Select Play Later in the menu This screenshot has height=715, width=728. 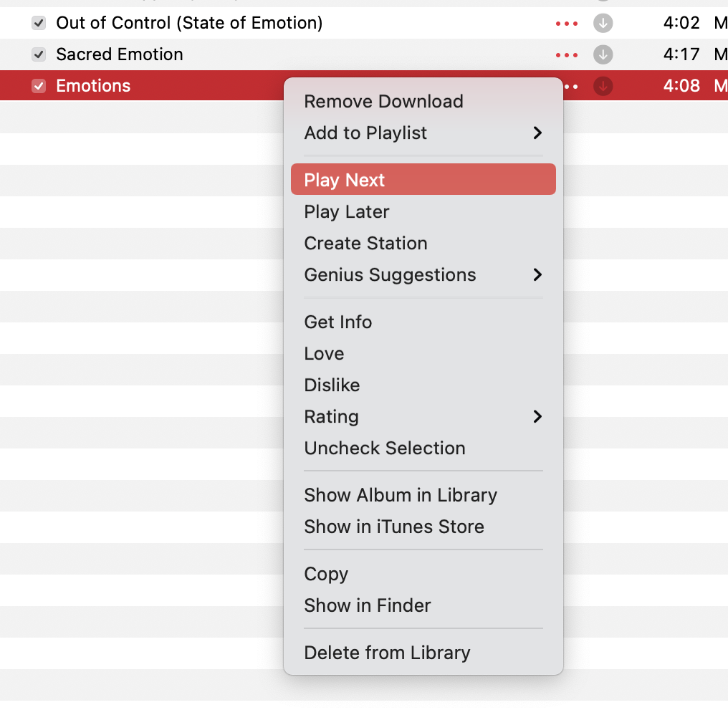pos(423,212)
